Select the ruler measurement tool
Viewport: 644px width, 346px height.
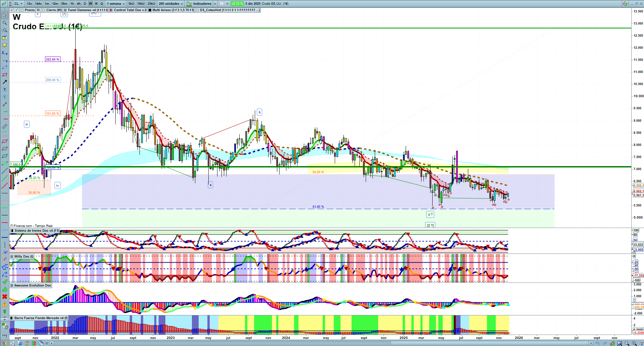coord(5,126)
